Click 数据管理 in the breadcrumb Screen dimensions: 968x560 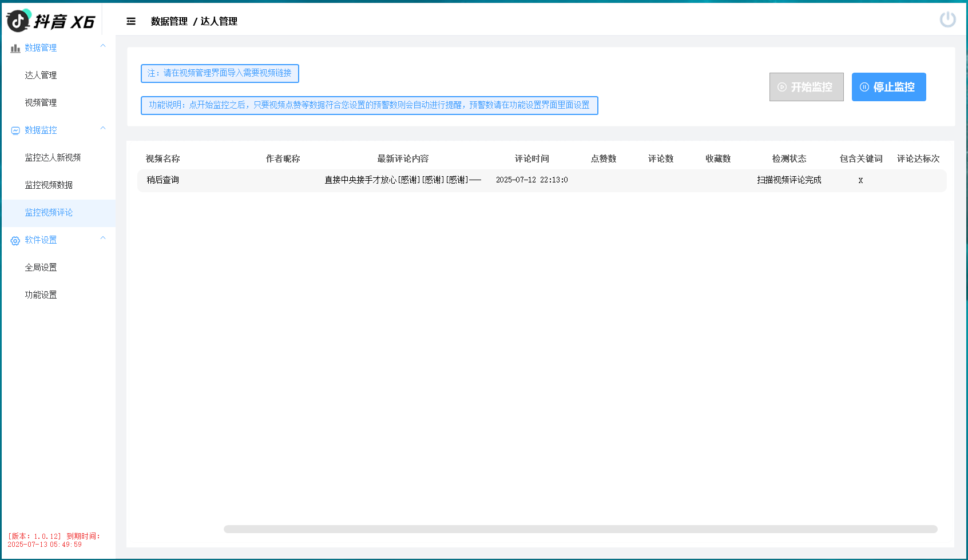pyautogui.click(x=169, y=21)
